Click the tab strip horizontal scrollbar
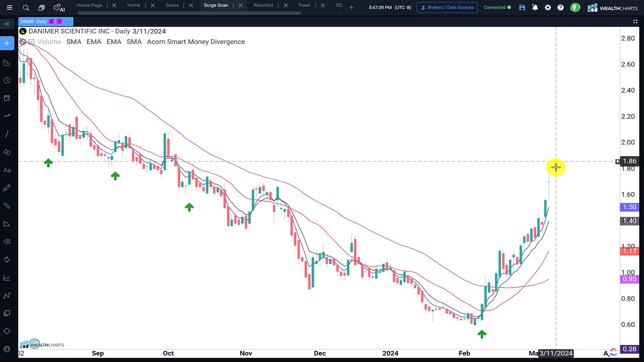This screenshot has height=362, width=644. 190,13
